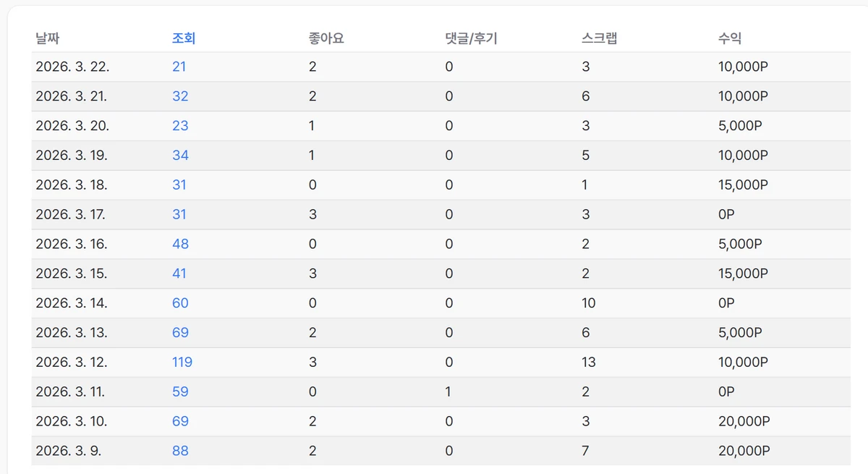This screenshot has height=474, width=868.
Task: Open view count 23 for 2026. 3. 20.
Action: coord(180,126)
